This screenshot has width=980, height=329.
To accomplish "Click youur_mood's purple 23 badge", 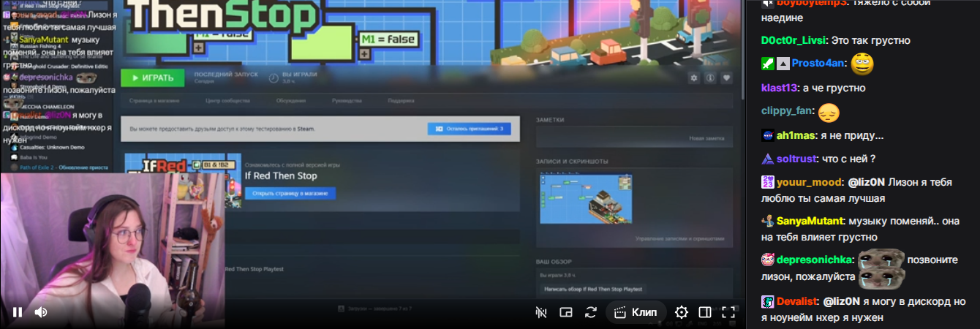I will tap(767, 182).
